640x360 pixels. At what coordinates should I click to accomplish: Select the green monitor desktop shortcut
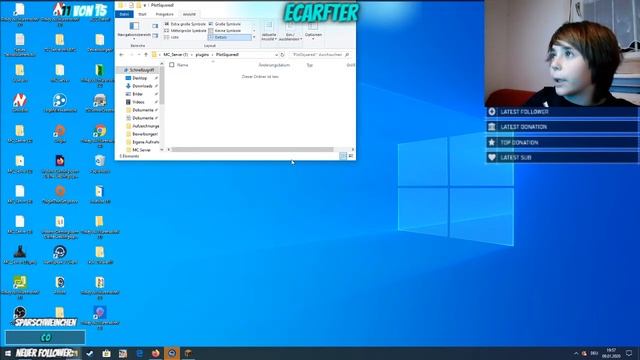point(20,282)
